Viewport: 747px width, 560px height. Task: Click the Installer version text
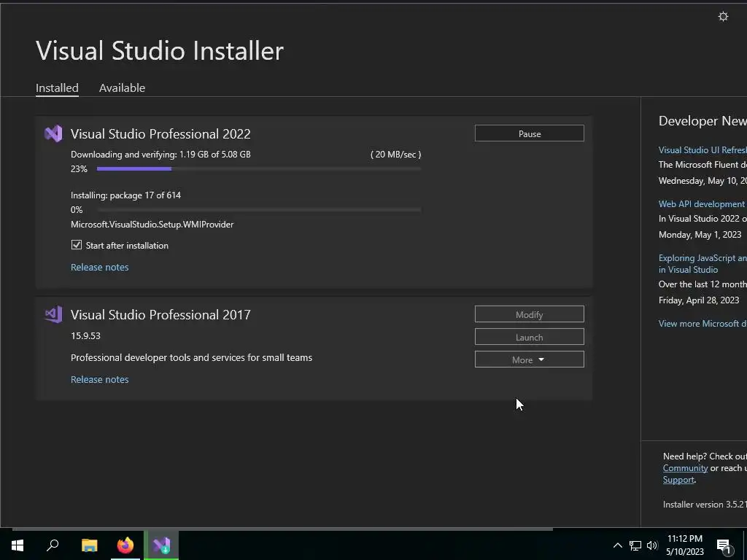[705, 505]
